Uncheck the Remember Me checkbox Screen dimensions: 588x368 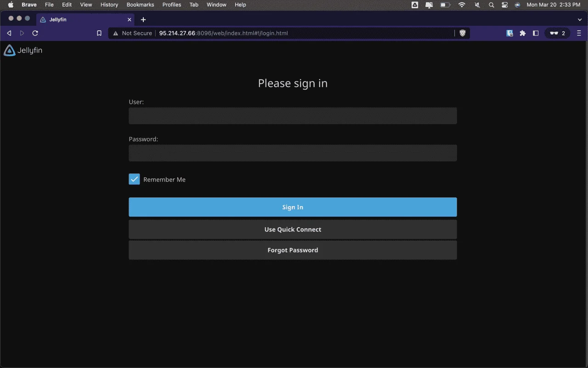tap(134, 179)
